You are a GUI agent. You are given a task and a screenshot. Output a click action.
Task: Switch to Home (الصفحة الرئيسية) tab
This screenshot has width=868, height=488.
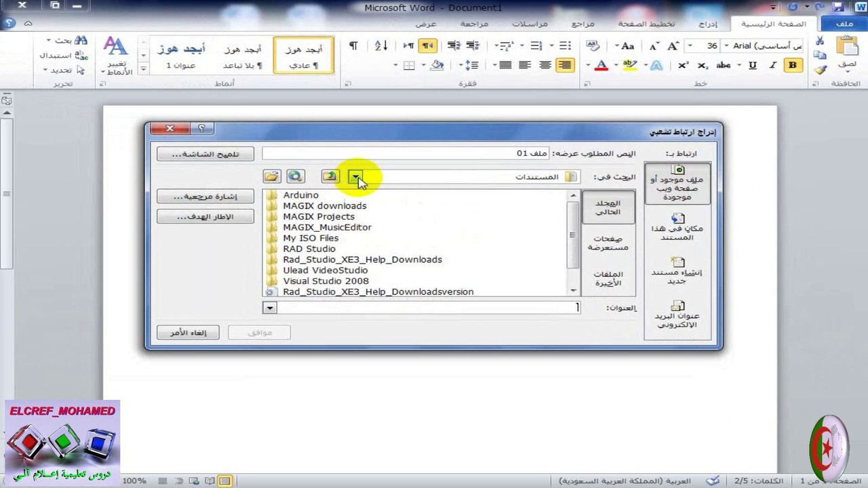tap(774, 24)
